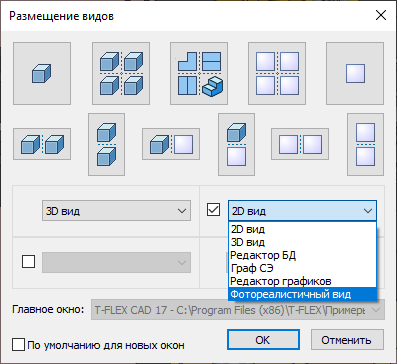Pick three 2D projections plus 3D layout
This screenshot has height=364, width=397.
(199, 73)
